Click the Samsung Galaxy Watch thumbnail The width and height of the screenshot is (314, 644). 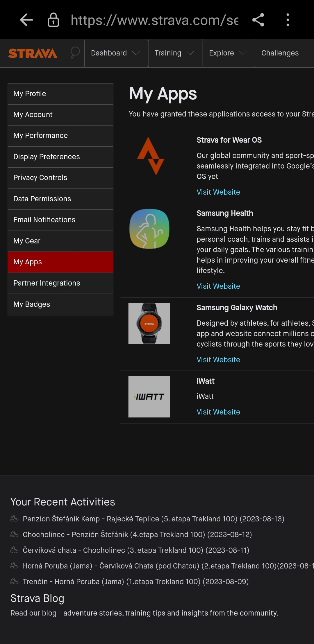coord(149,323)
